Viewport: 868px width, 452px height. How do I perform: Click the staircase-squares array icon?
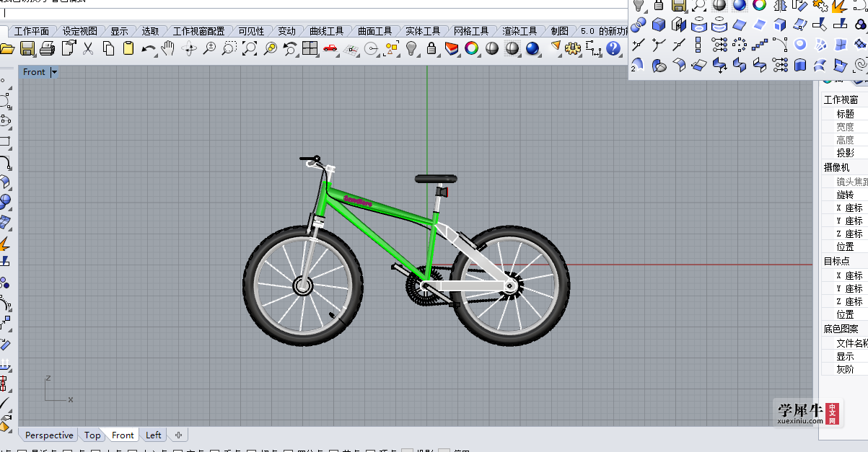tap(760, 45)
